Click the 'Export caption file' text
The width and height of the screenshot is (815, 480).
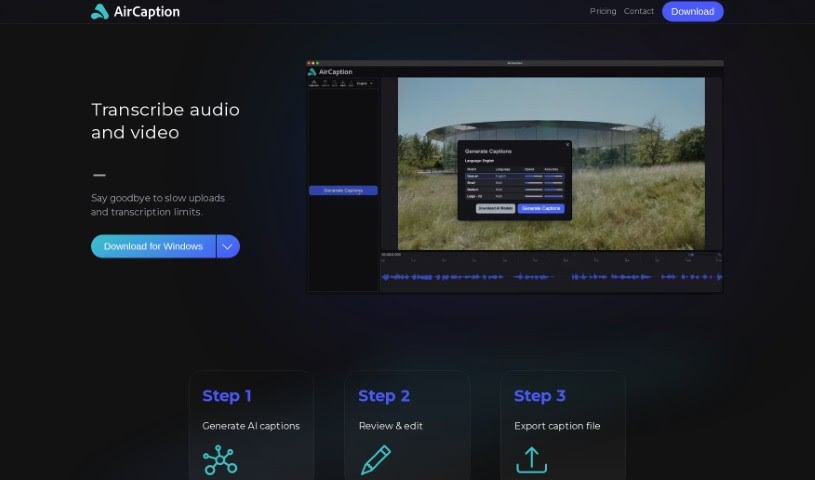coord(557,426)
